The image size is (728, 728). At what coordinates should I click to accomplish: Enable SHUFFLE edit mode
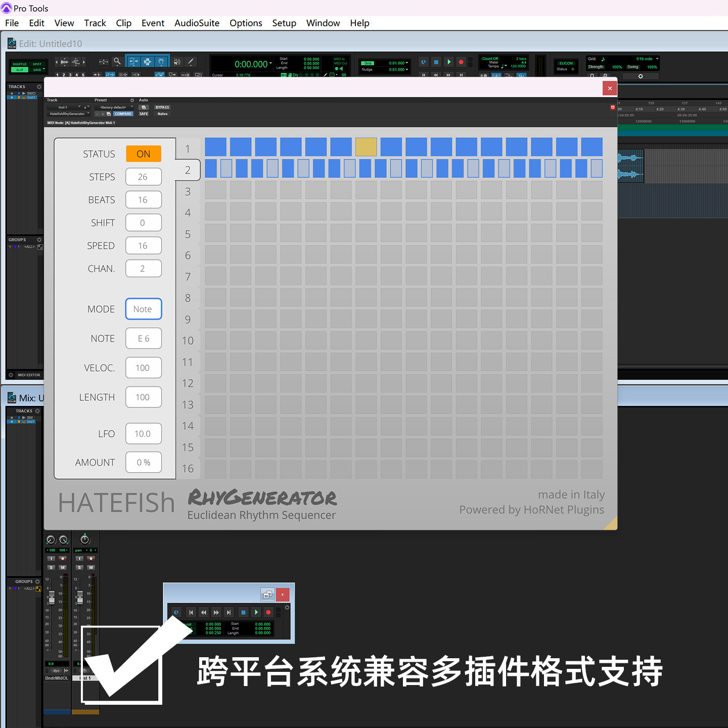[x=20, y=64]
